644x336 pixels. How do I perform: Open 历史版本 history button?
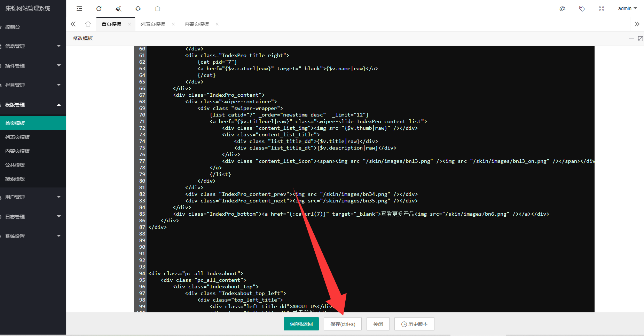(414, 324)
